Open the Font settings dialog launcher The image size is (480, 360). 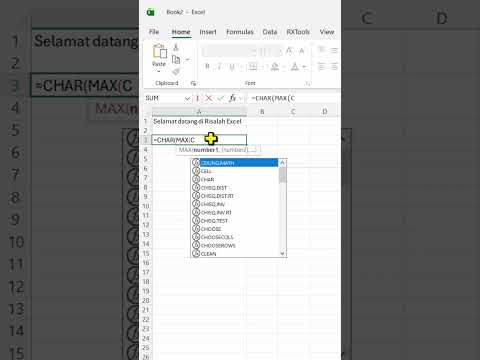click(x=308, y=83)
